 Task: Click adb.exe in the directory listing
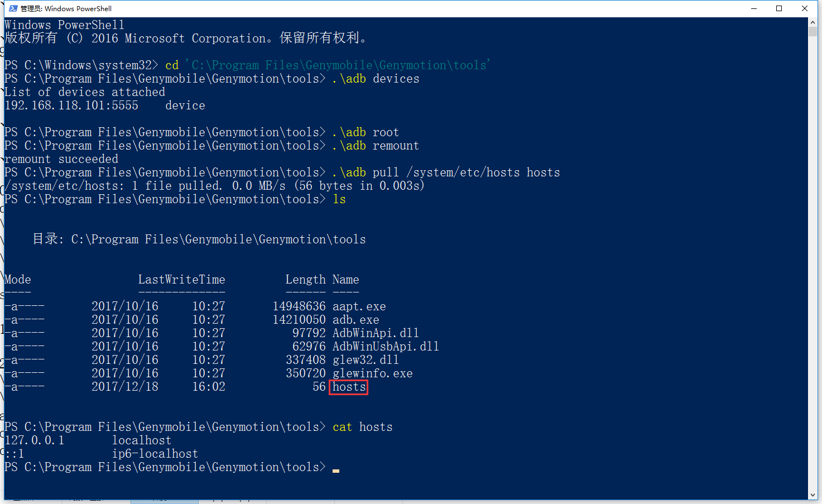tap(356, 320)
